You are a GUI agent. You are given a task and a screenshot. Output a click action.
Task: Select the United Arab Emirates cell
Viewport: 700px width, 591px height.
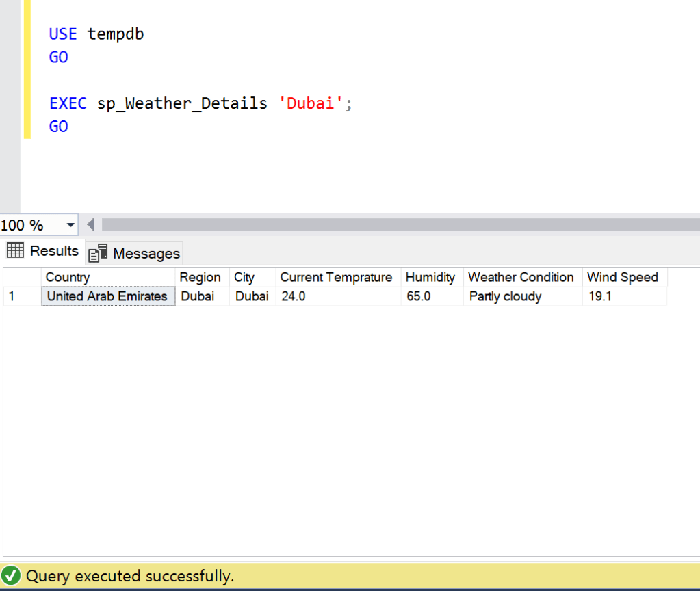107,296
